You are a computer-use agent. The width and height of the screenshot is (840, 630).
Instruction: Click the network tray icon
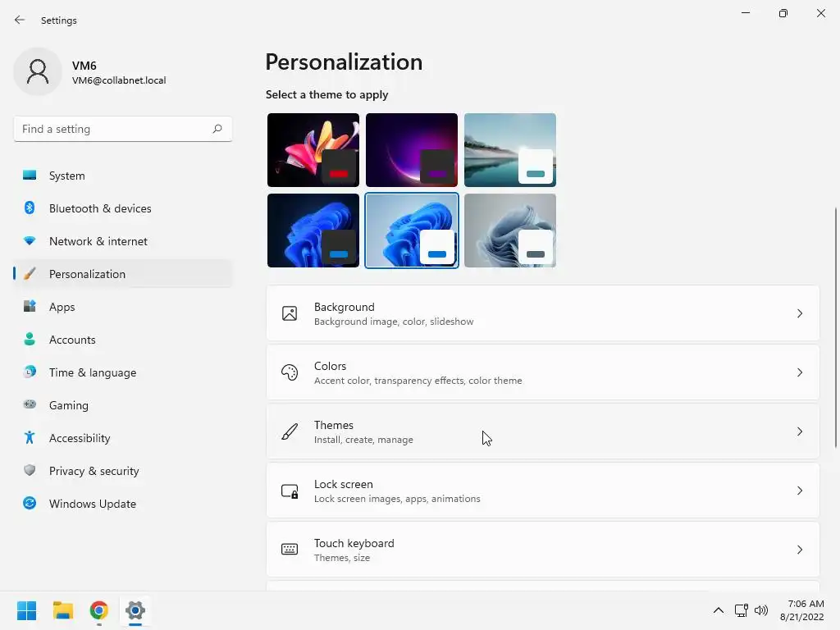point(741,610)
